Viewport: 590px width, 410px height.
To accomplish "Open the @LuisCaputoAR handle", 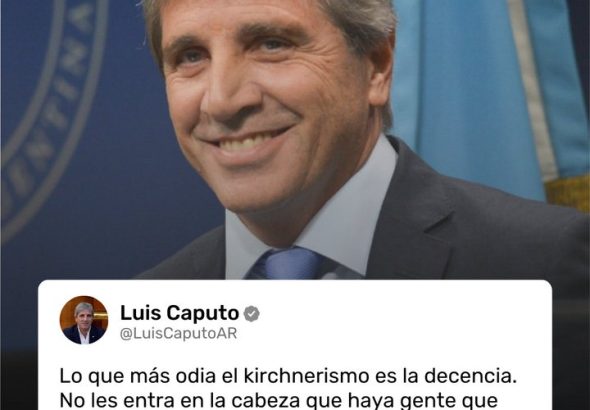I will pyautogui.click(x=178, y=334).
